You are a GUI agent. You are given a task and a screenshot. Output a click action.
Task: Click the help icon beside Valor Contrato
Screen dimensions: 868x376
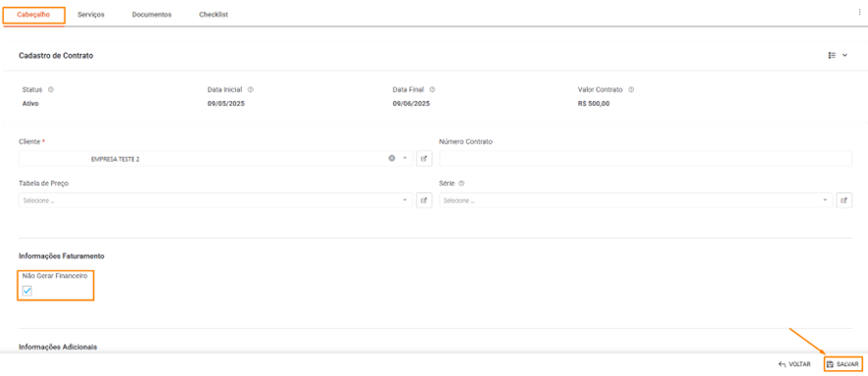pyautogui.click(x=631, y=89)
